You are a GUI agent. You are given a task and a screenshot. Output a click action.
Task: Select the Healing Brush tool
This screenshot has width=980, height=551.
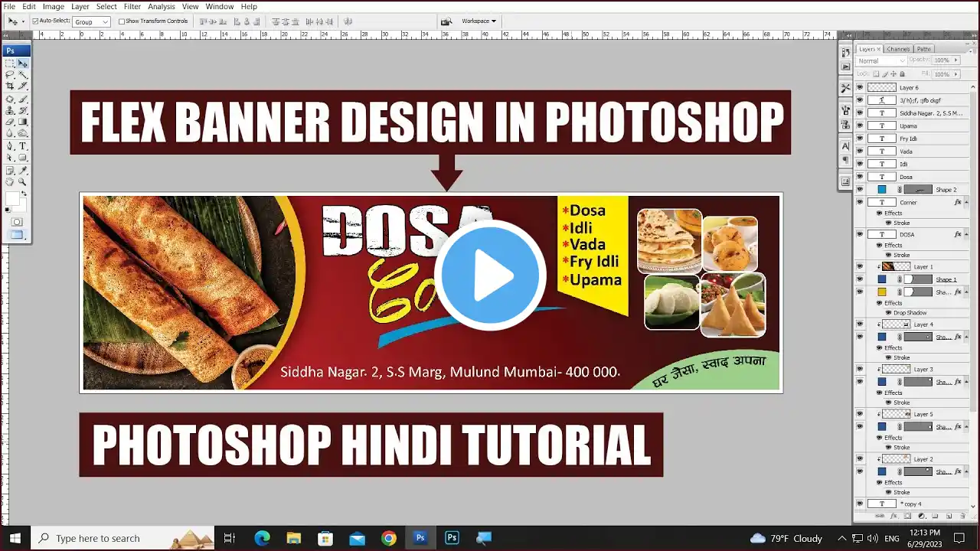[x=10, y=99]
